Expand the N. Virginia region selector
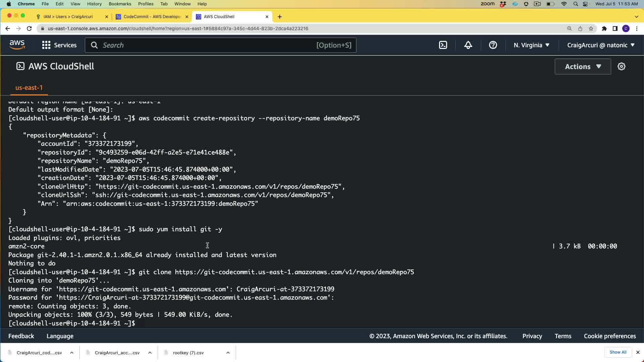 tap(531, 45)
